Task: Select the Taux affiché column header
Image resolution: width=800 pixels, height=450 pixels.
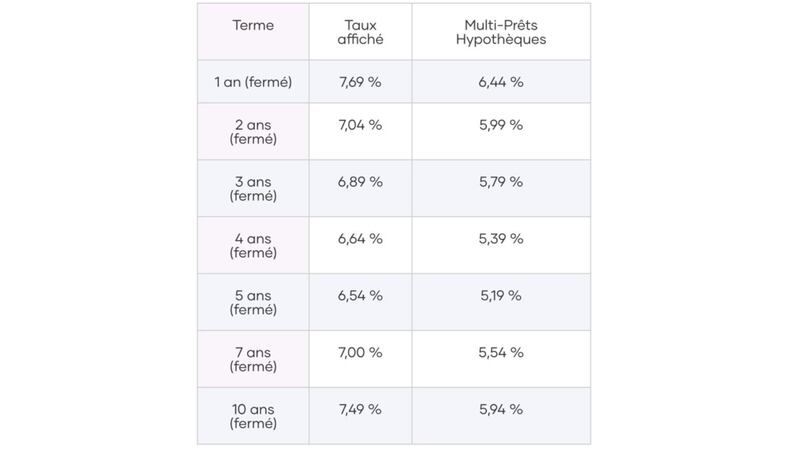Action: click(360, 32)
